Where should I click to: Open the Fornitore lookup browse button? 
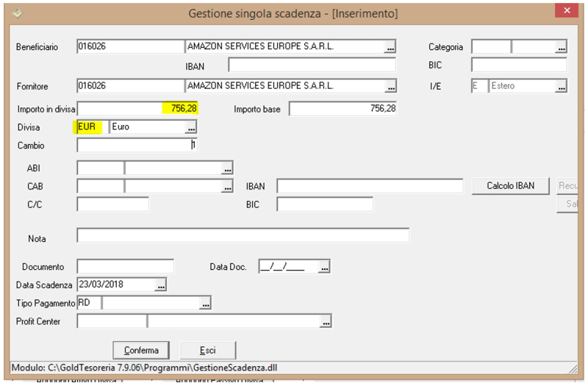[x=390, y=86]
